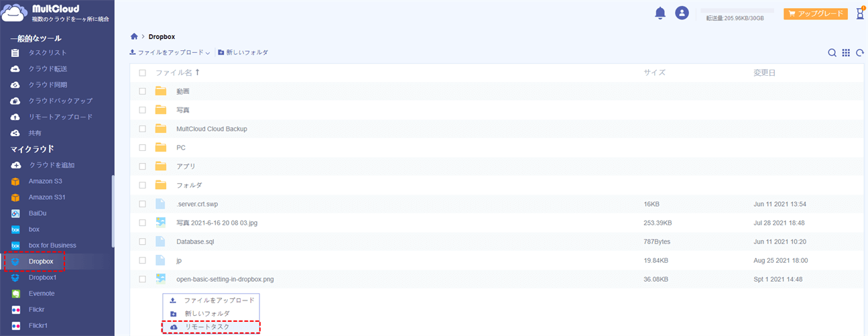Open the notifications bell
This screenshot has height=336, width=868.
pyautogui.click(x=660, y=13)
